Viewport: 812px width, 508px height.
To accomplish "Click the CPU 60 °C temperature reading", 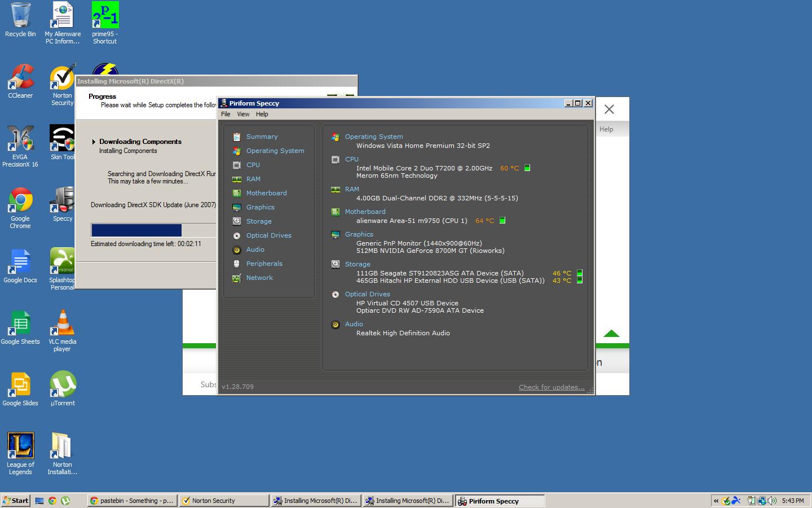I will [x=509, y=168].
